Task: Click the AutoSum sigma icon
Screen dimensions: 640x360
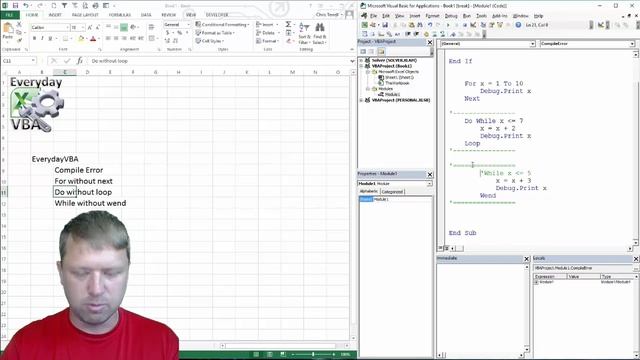Action: pyautogui.click(x=288, y=24)
